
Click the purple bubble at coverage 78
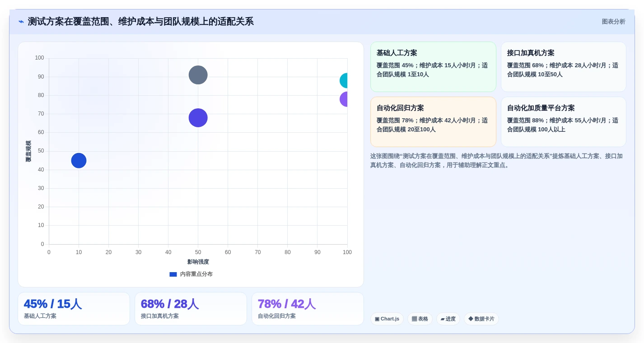344,99
